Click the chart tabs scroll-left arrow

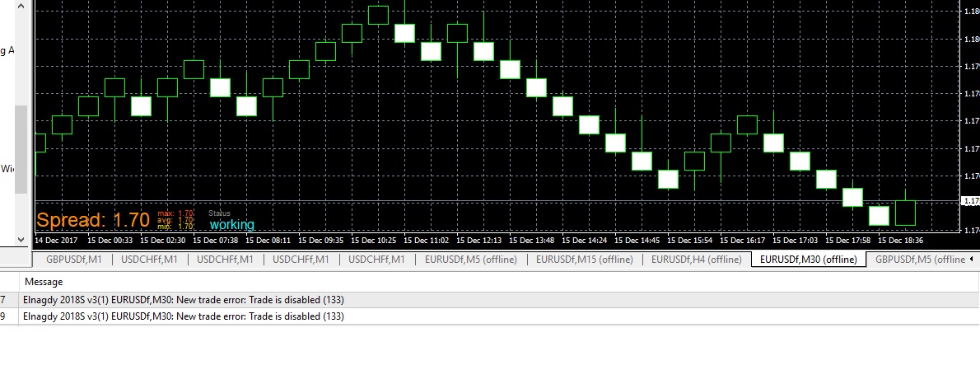[971, 259]
